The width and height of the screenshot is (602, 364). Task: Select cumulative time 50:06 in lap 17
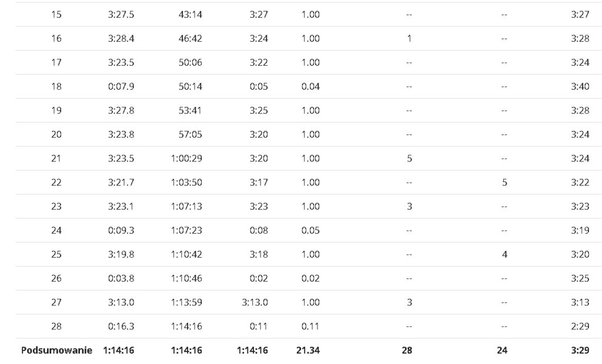click(x=190, y=62)
